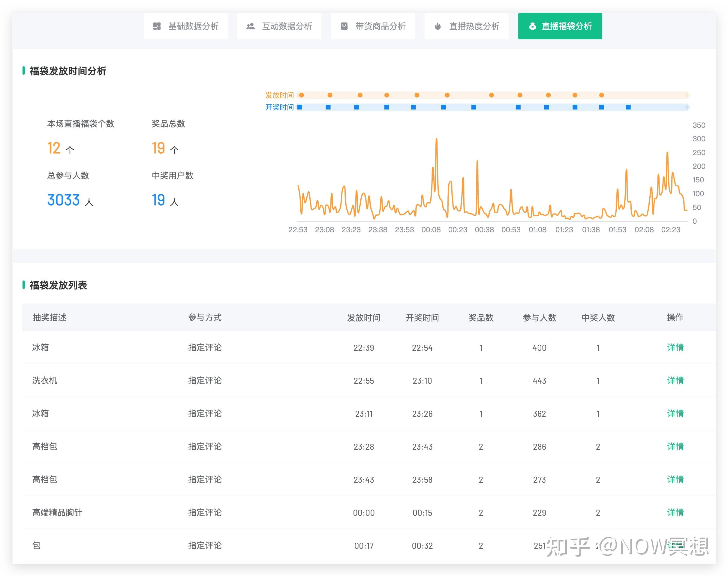Screen dimensions: 728x576
Task: Select the 直播福袋分析 tab
Action: tap(560, 26)
